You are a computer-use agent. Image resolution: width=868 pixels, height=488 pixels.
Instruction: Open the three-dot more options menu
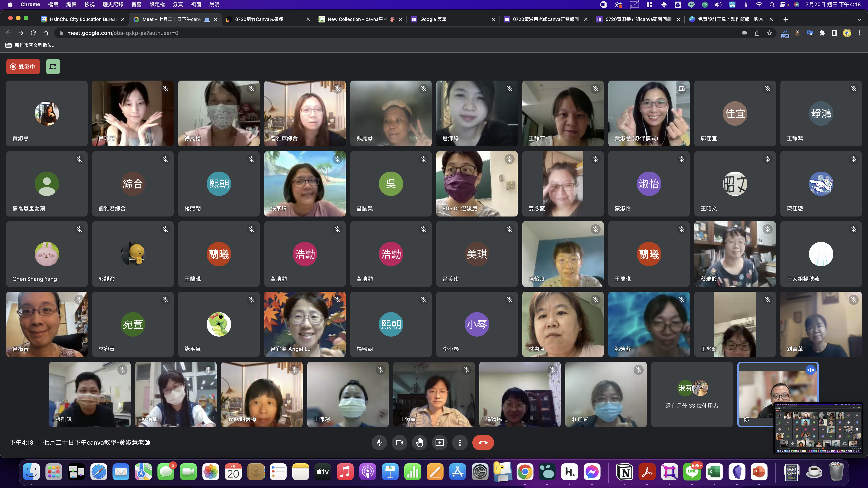460,442
